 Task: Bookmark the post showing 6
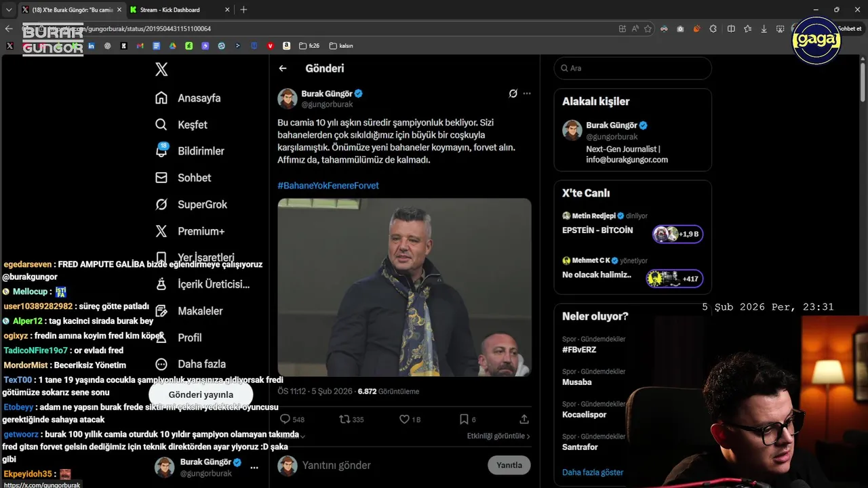click(464, 420)
